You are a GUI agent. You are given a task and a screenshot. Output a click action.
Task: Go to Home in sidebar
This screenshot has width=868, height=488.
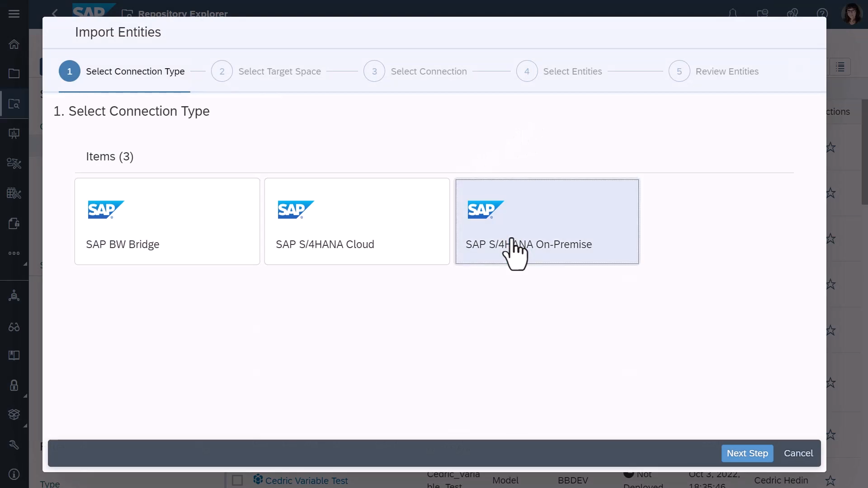tap(14, 44)
